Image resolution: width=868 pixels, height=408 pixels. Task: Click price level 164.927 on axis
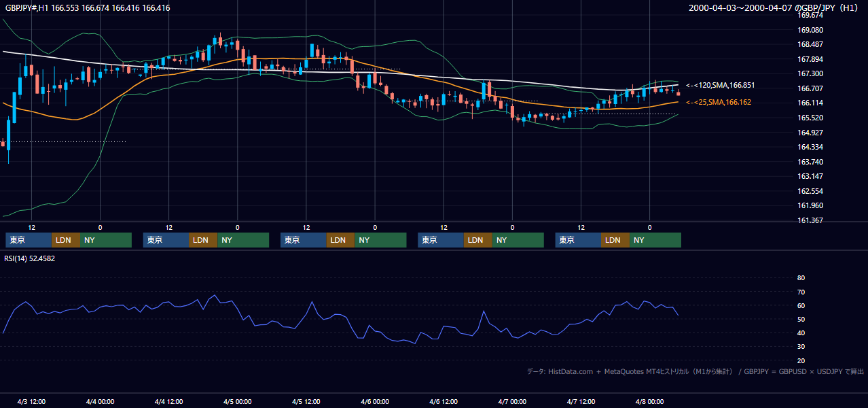[810, 133]
